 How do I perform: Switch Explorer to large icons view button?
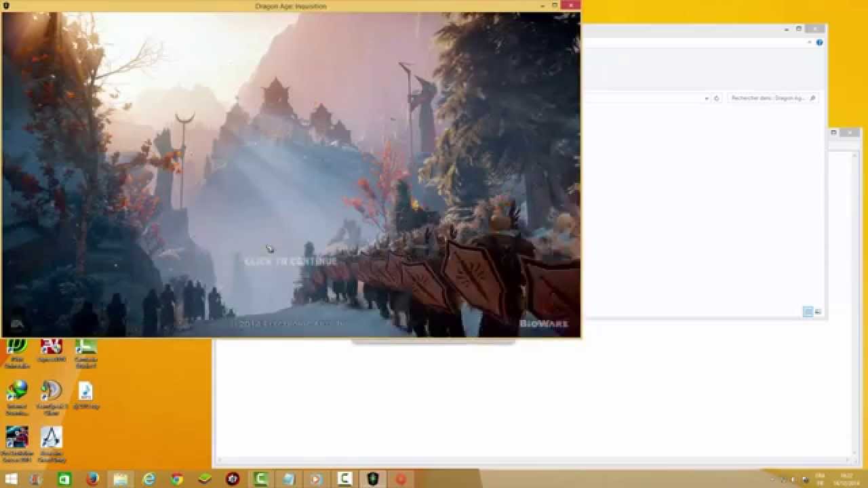pos(818,312)
